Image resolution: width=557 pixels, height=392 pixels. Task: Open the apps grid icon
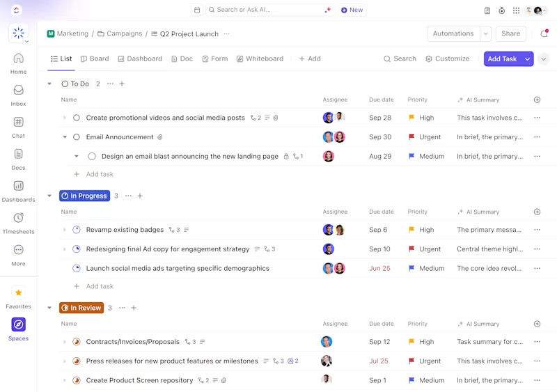click(x=516, y=10)
